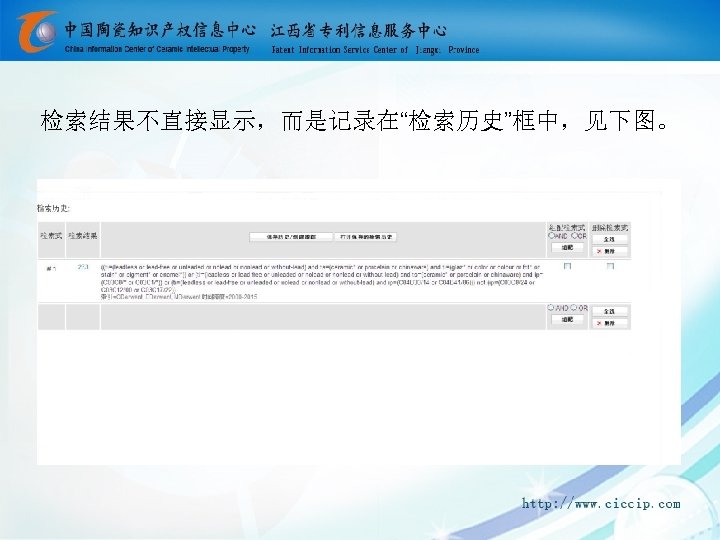Click the save search history button
720x540 pixels.
click(x=291, y=237)
